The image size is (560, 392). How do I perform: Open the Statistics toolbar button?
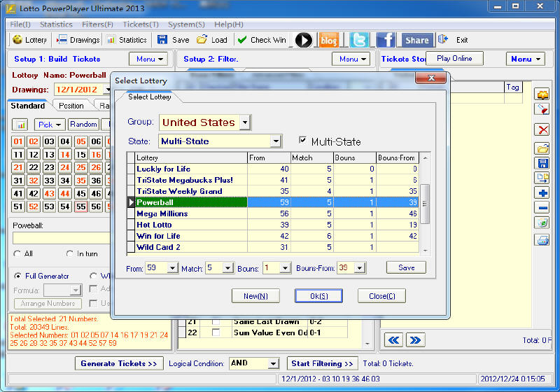[x=127, y=40]
